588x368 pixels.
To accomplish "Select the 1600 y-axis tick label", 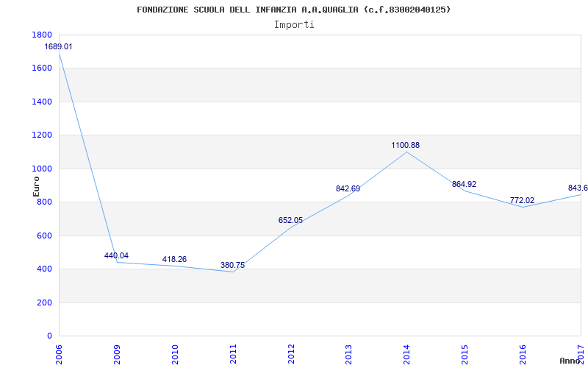I will click(42, 68).
